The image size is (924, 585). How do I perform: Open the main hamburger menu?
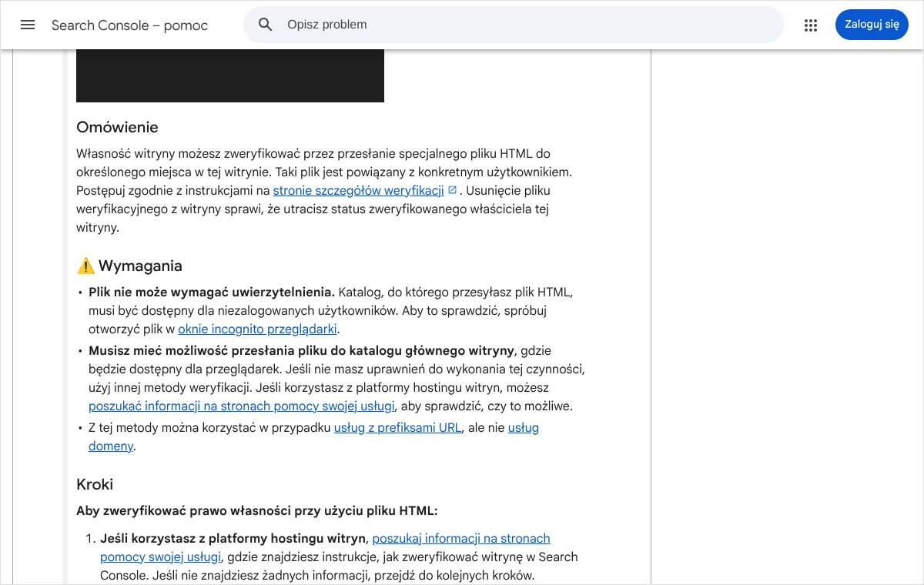28,25
